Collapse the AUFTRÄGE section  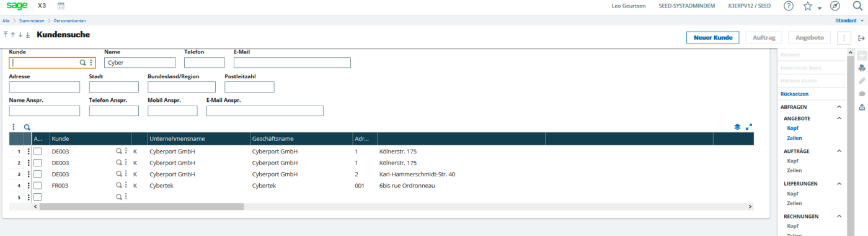(x=839, y=151)
